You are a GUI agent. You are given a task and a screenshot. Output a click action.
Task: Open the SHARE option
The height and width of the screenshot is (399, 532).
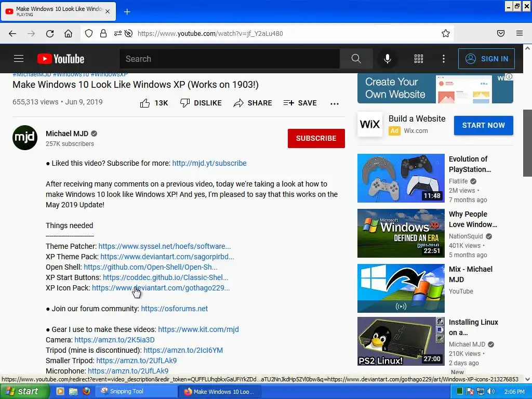(x=253, y=103)
